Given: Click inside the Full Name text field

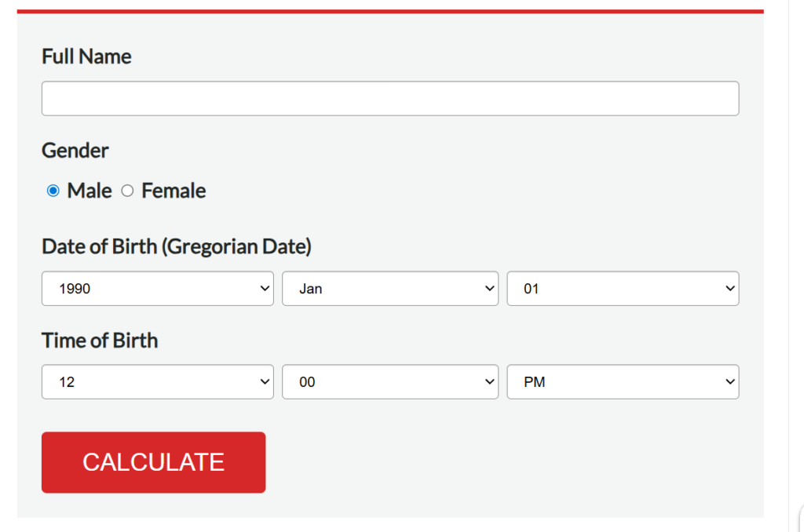Looking at the screenshot, I should click(390, 98).
